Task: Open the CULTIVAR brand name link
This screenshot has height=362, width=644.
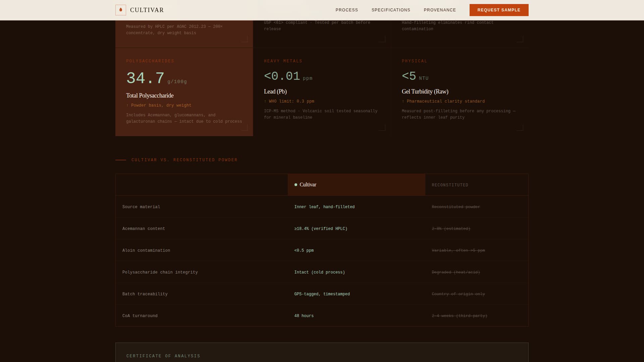Action: (x=147, y=10)
